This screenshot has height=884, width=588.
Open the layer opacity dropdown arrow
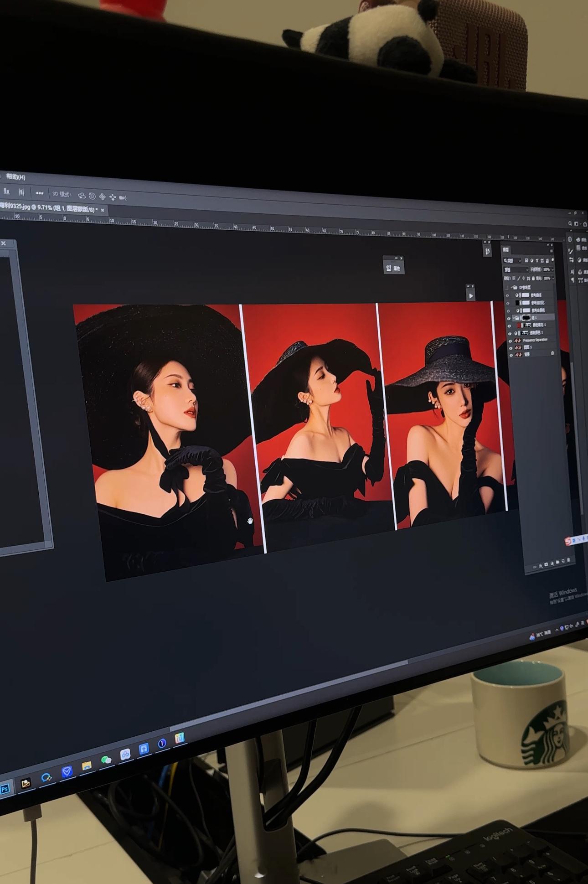[553, 269]
